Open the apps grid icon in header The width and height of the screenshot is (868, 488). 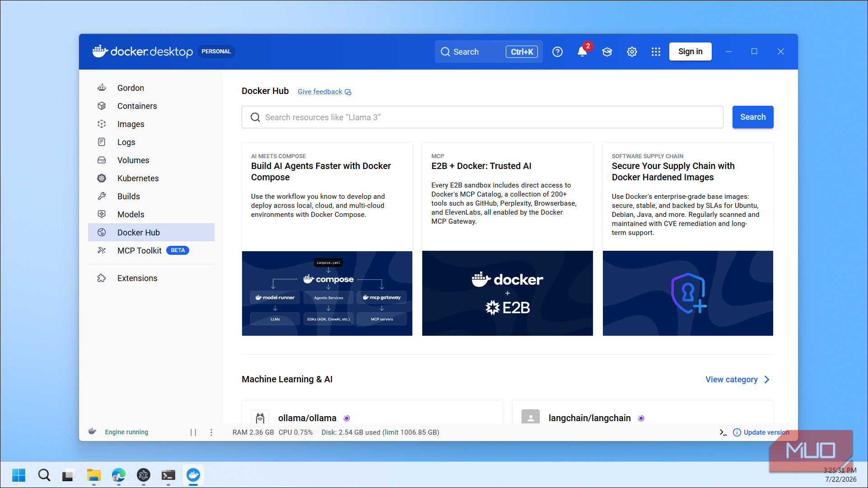coord(656,52)
